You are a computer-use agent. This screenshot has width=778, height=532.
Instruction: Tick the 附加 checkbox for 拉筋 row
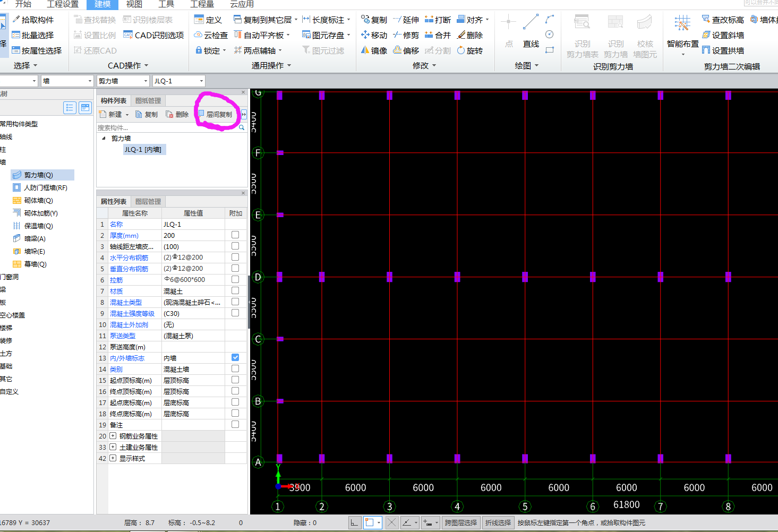(235, 280)
